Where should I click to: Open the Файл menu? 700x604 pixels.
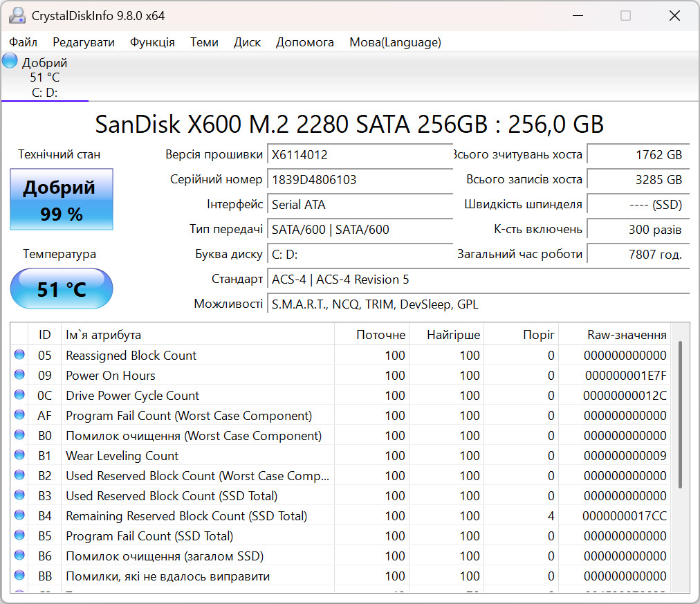point(24,42)
